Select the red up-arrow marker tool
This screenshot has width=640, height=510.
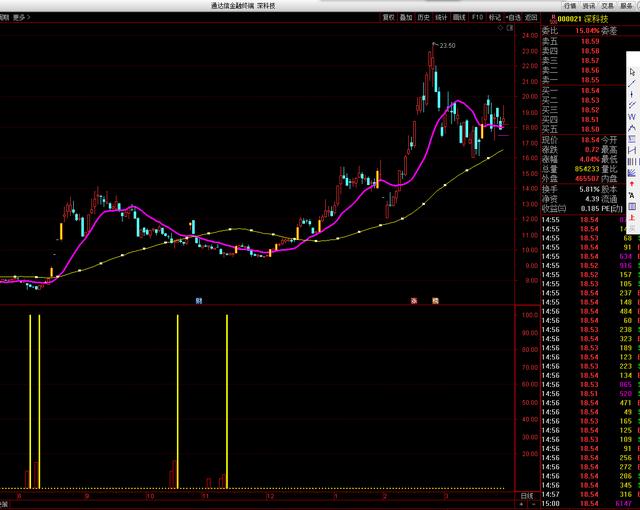[x=632, y=184]
